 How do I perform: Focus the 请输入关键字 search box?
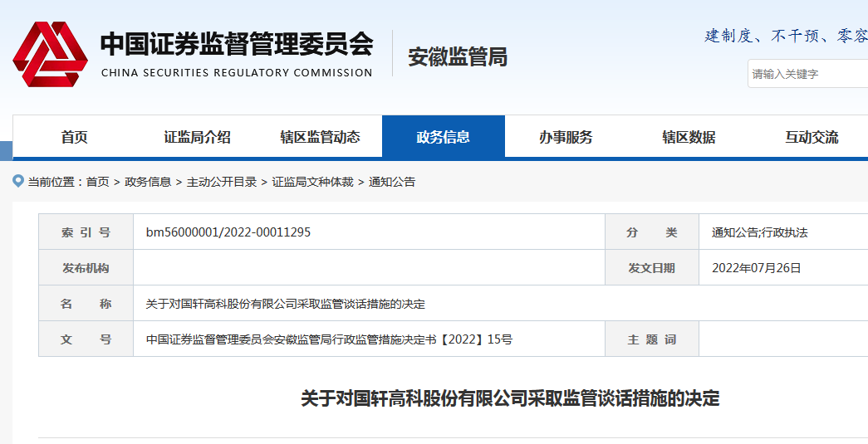pos(808,74)
